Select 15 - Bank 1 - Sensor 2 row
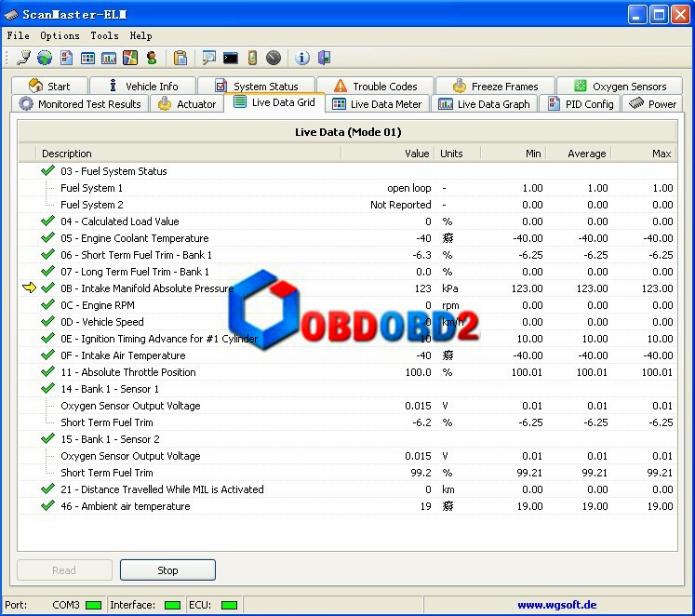 coord(110,439)
